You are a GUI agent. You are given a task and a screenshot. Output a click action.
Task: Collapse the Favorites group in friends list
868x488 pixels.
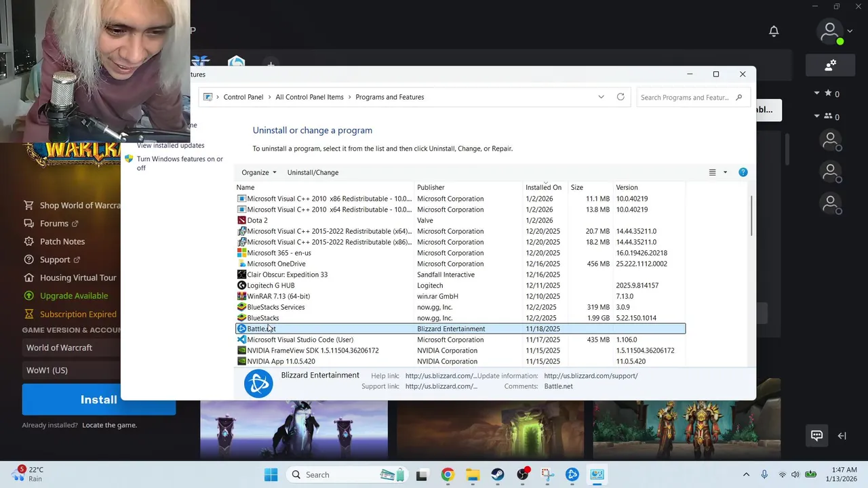coord(816,94)
